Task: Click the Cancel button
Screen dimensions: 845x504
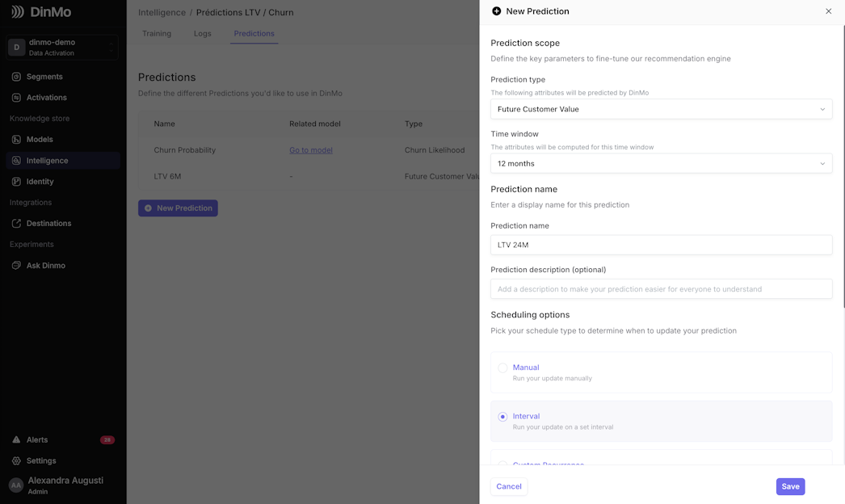Action: coord(509,487)
